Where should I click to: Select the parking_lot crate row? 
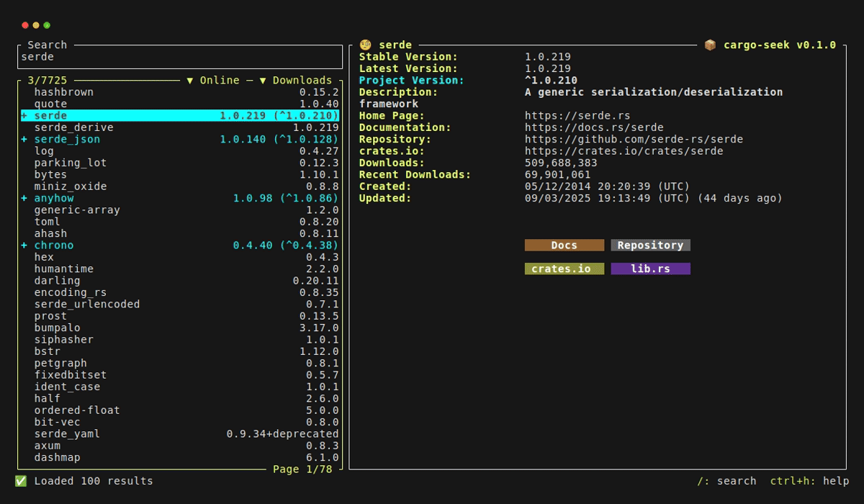pos(180,163)
